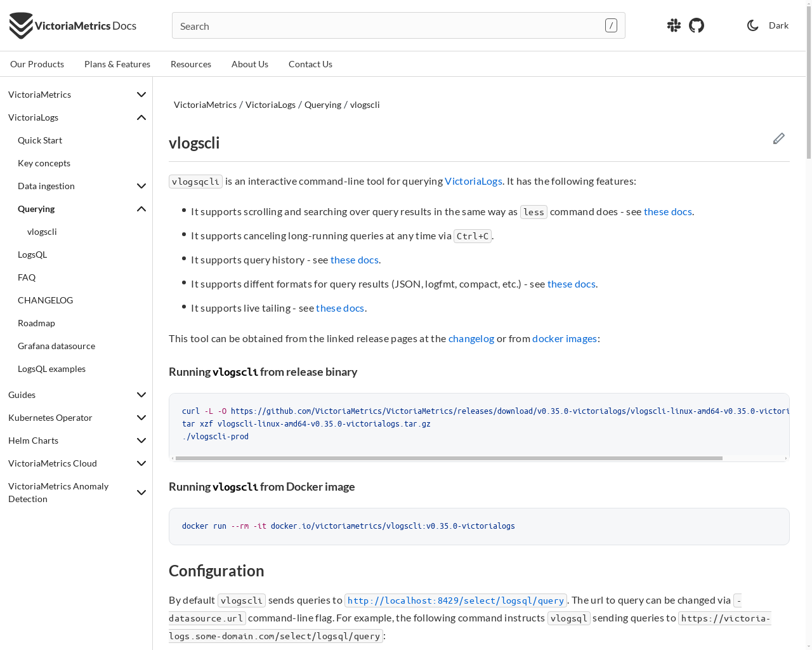
Task: Expand the Data ingestion chevron
Action: tap(141, 186)
